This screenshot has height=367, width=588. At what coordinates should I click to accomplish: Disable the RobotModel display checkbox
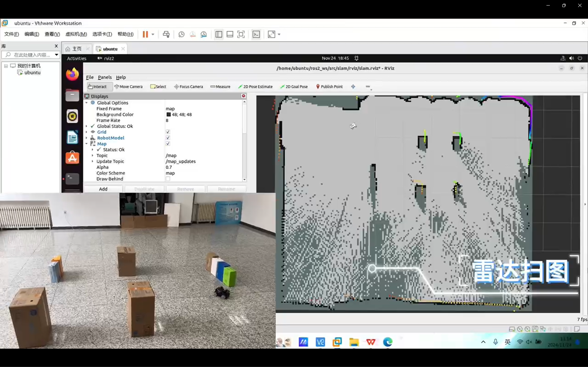tap(168, 138)
